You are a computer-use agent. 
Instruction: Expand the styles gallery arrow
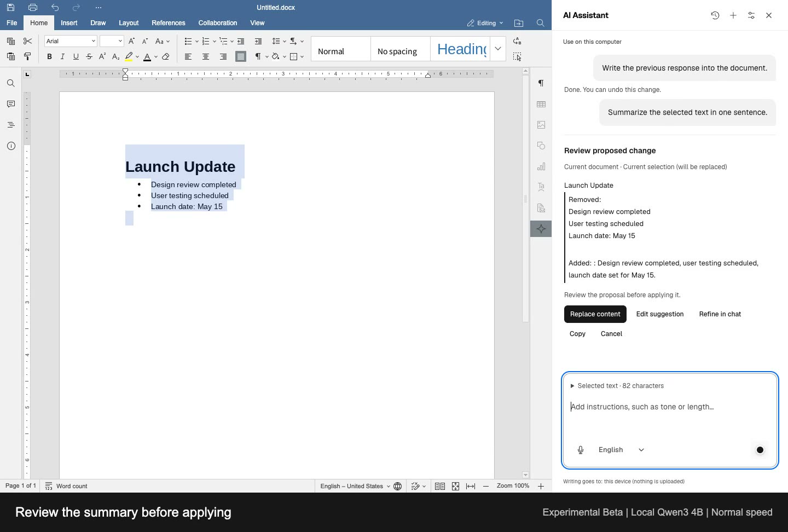[x=498, y=49]
